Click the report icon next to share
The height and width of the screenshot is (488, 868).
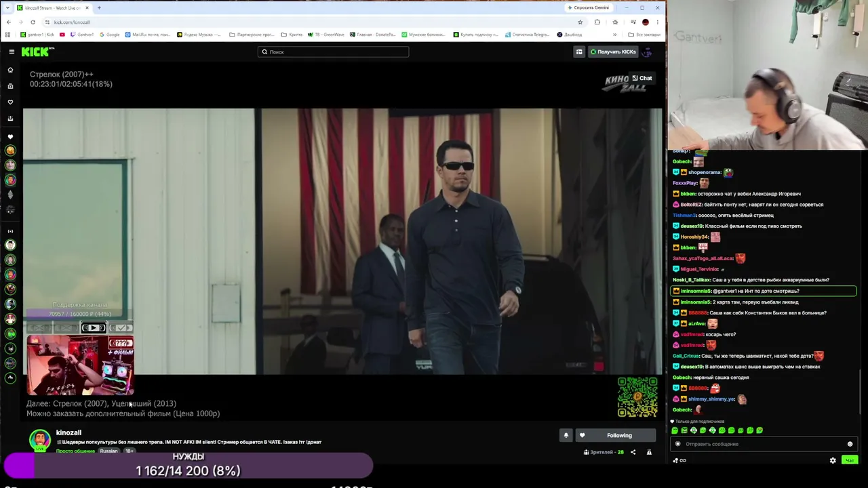point(649,452)
